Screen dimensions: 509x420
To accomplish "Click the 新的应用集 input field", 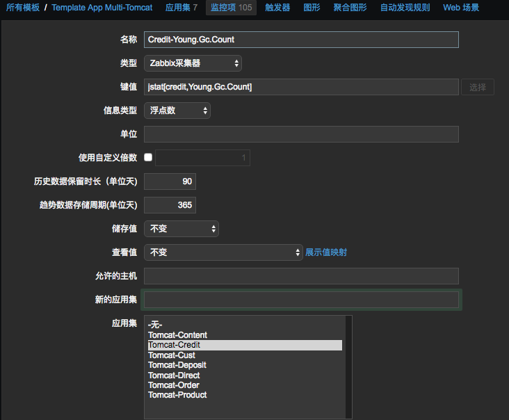I will pos(301,300).
